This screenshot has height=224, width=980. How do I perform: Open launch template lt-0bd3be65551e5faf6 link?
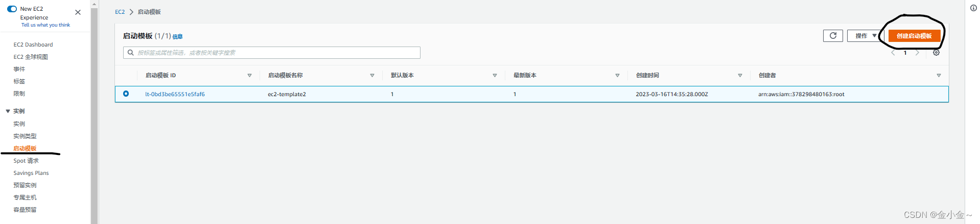click(175, 94)
